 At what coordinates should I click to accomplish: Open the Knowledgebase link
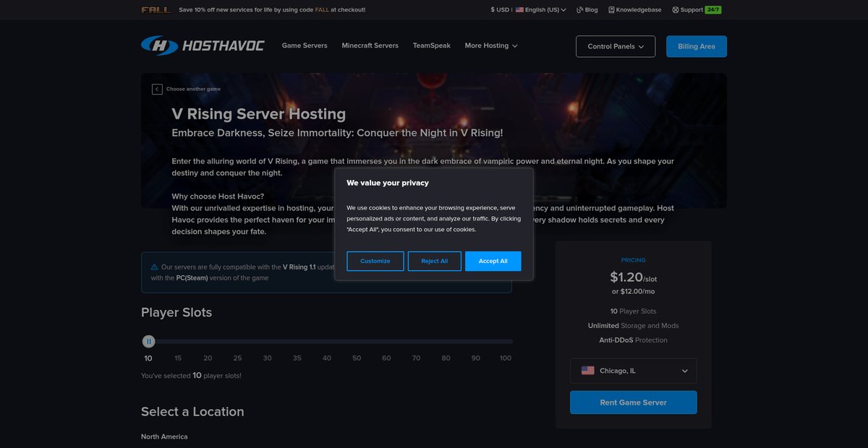tap(639, 10)
